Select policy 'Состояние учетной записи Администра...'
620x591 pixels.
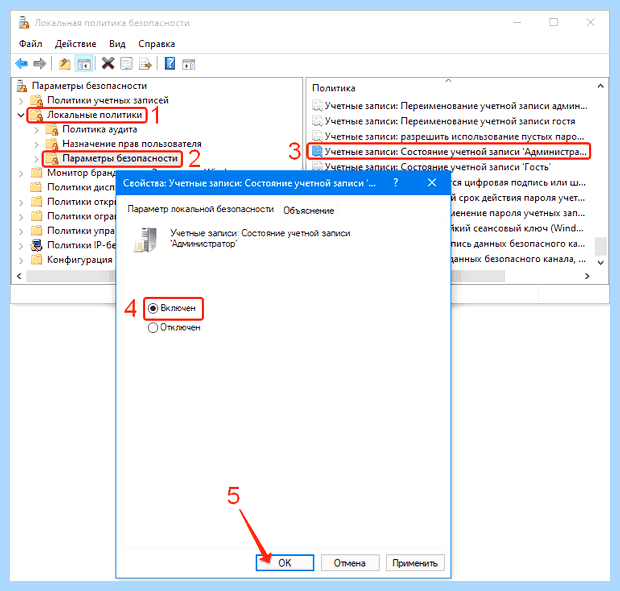(449, 152)
